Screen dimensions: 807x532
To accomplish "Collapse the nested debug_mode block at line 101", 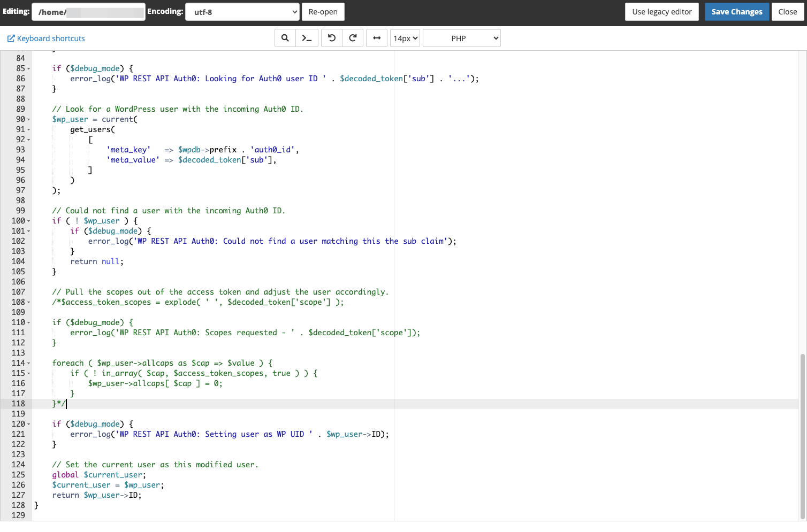I will [29, 231].
